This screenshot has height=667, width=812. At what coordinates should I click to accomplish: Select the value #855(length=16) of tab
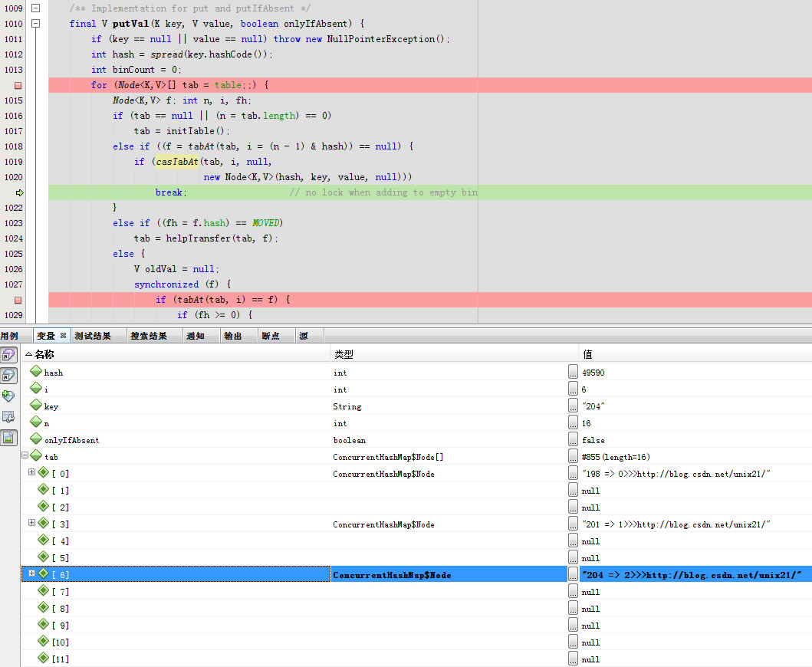point(616,457)
